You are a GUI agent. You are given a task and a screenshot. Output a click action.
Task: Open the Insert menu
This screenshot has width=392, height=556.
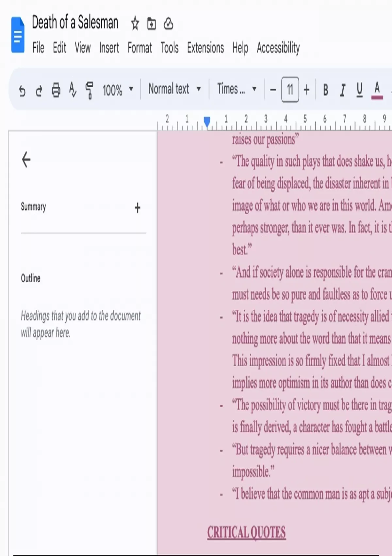[x=109, y=48]
